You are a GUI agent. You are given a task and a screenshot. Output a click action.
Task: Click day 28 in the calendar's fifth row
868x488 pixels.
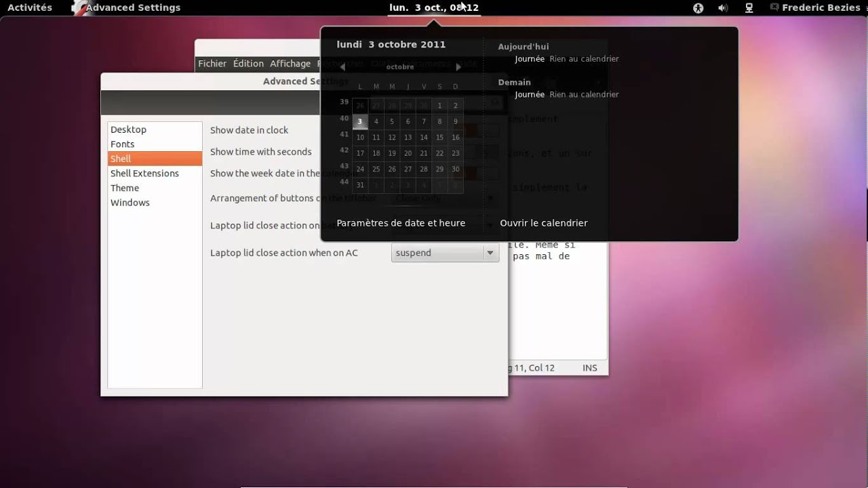click(x=424, y=169)
